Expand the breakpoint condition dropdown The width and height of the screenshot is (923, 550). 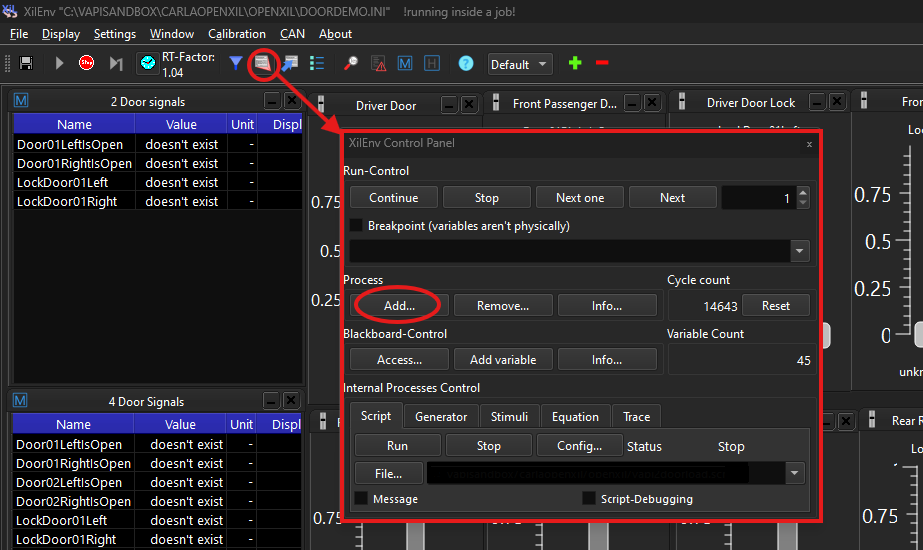pos(799,251)
